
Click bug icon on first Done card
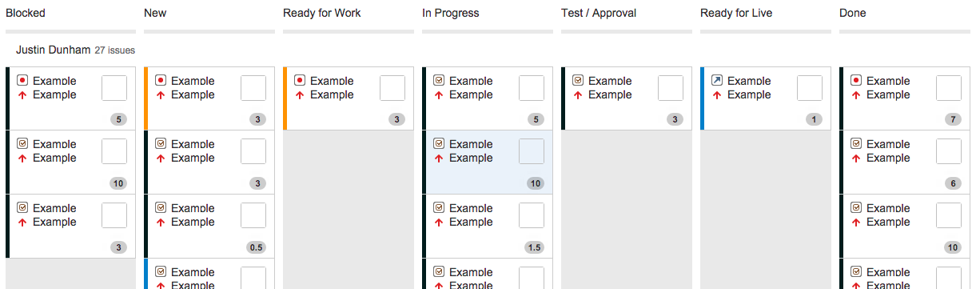(x=856, y=80)
